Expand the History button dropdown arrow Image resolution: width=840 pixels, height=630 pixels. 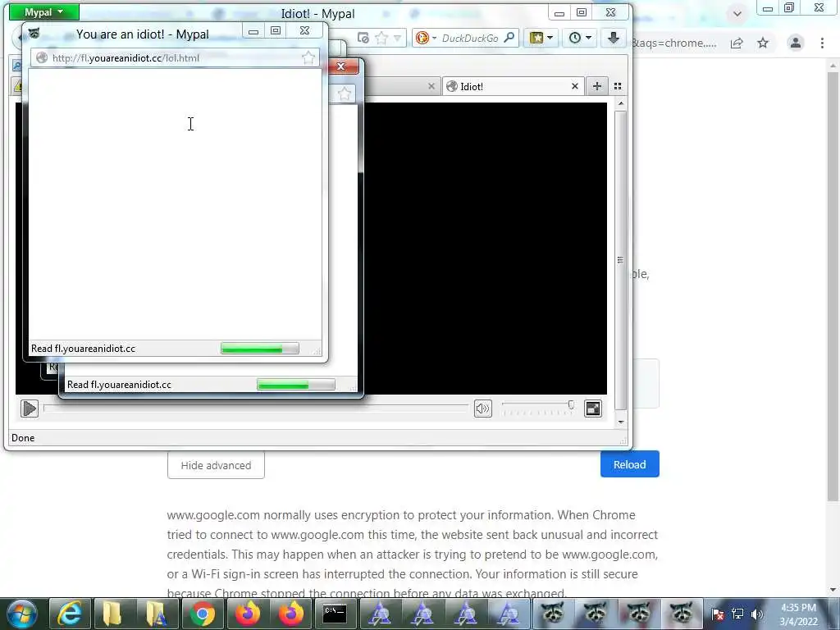click(x=588, y=38)
